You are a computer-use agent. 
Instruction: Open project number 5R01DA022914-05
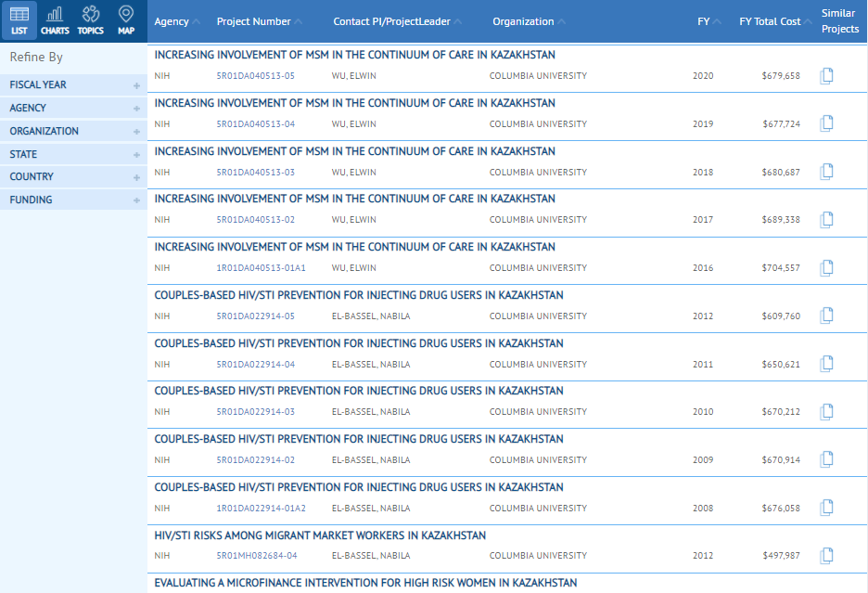click(x=256, y=316)
